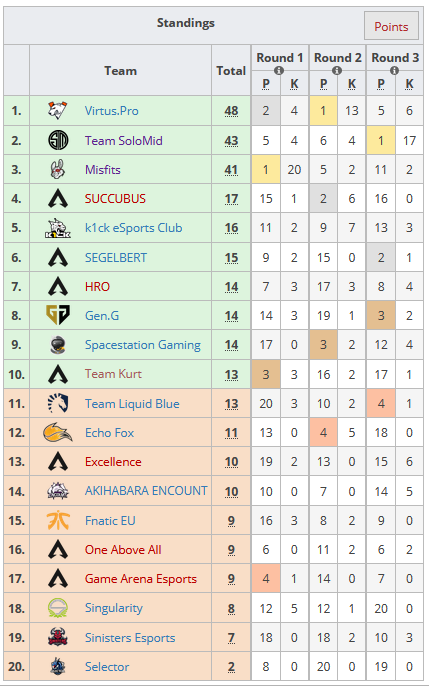Open the k1ck eSports Club link
This screenshot has height=686, width=429.
click(x=133, y=228)
